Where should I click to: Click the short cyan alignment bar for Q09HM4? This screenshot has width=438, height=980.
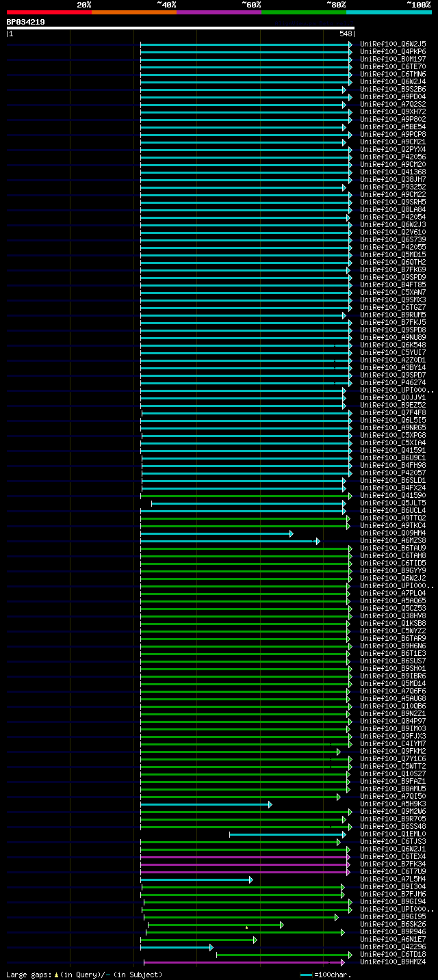(x=216, y=533)
